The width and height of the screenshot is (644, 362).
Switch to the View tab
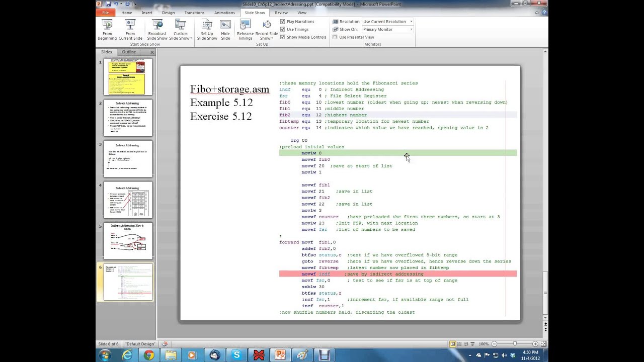pos(302,13)
